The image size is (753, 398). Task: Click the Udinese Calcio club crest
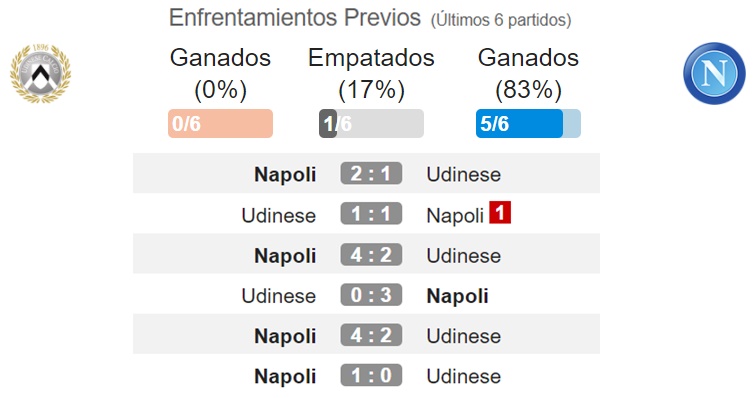pyautogui.click(x=40, y=73)
